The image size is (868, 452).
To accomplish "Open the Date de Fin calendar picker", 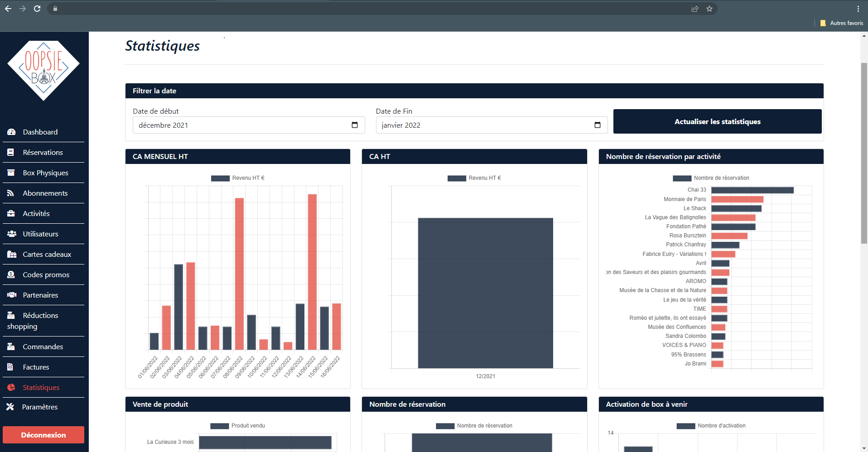I will (x=598, y=125).
